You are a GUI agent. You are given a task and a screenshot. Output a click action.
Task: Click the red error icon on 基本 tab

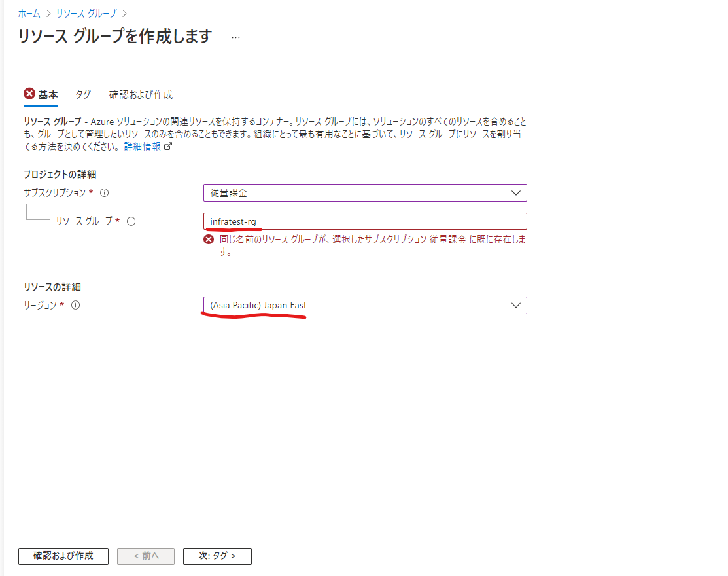(x=29, y=94)
